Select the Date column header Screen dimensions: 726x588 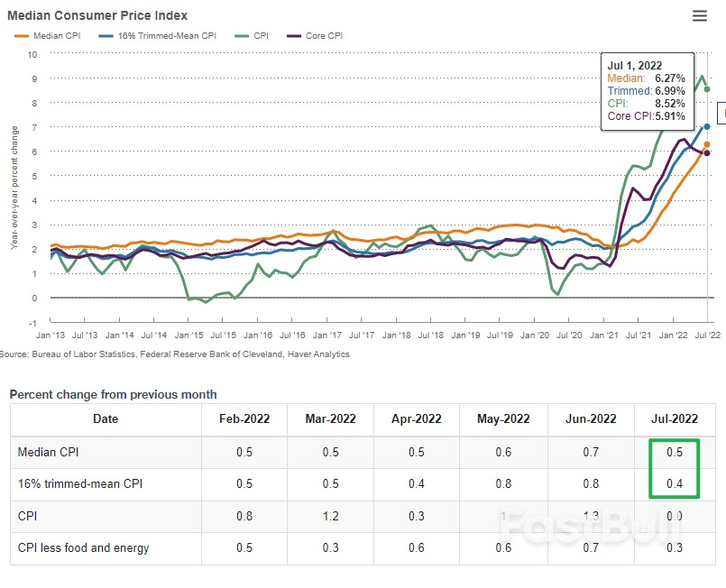tap(106, 418)
